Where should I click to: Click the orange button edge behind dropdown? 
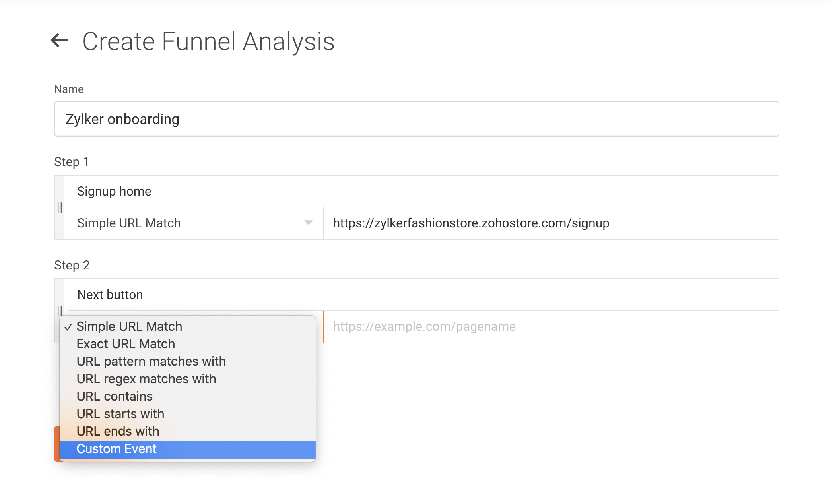click(x=56, y=444)
